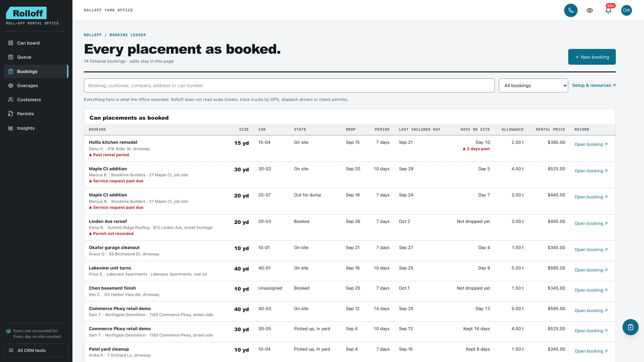Image resolution: width=644 pixels, height=362 pixels.
Task: Click the LAST INCLUDED DAY column header
Action: 419,129
